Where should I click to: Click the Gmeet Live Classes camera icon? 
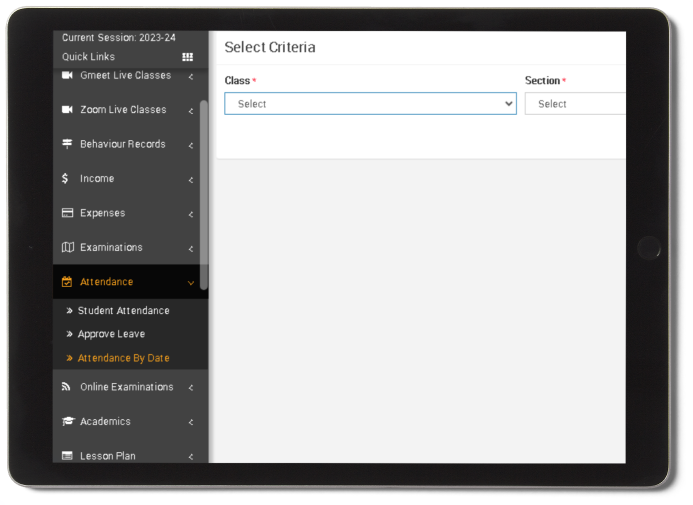(x=67, y=75)
